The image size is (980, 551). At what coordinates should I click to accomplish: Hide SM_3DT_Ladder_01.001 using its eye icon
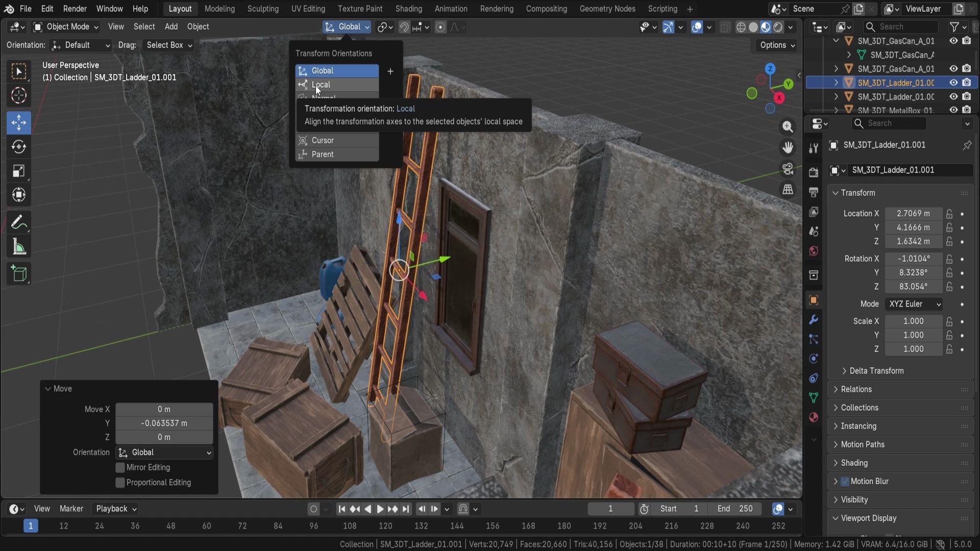(953, 83)
